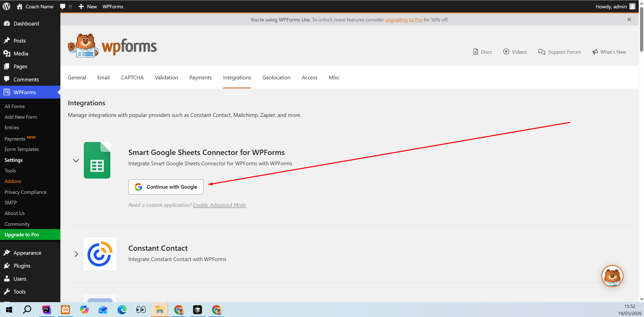Open Docs in the header

tap(482, 52)
